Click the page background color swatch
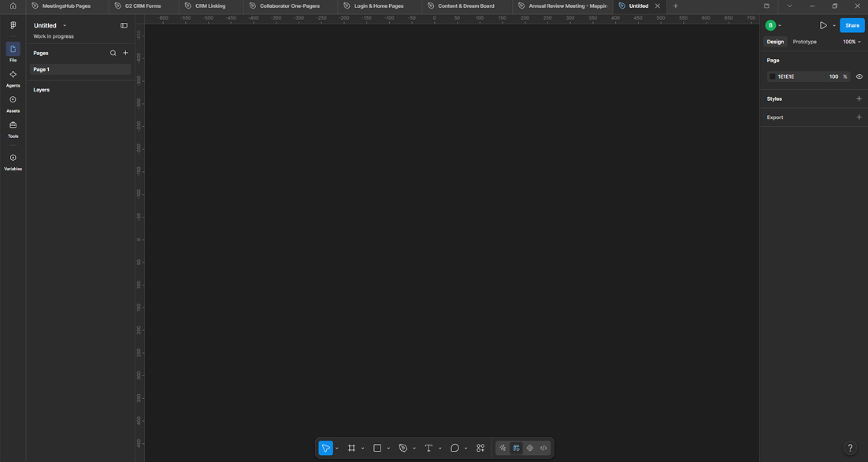The width and height of the screenshot is (868, 462). [772, 76]
